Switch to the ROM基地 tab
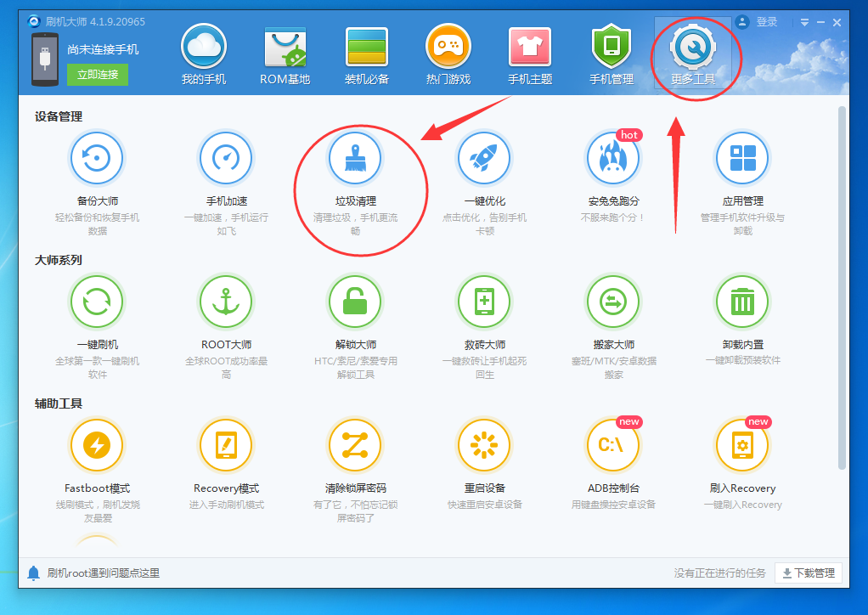Image resolution: width=868 pixels, height=615 pixels. (285, 54)
